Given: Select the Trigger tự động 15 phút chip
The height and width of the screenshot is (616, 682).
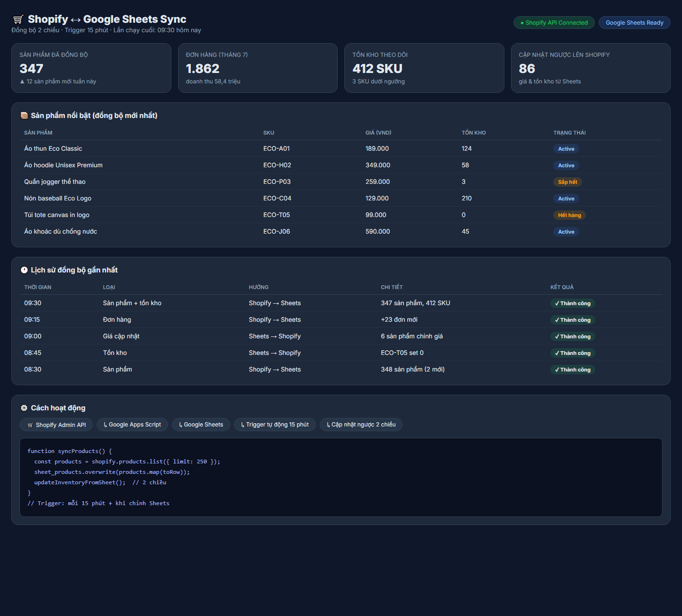Looking at the screenshot, I should [x=275, y=425].
